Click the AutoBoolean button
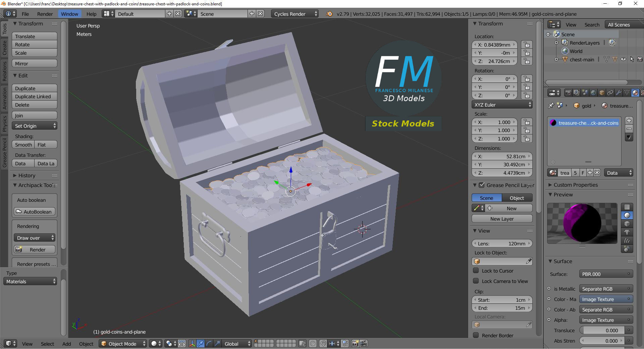Screen dimensions: 644x349 pyautogui.click(x=35, y=212)
